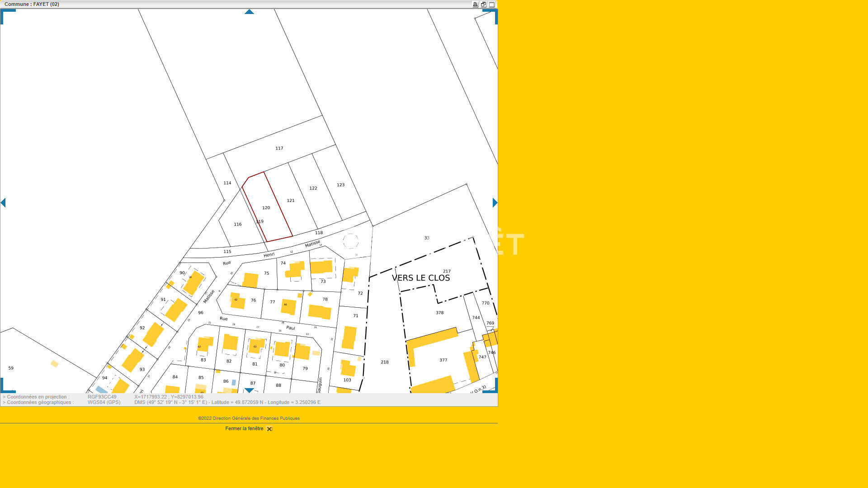Click parcel number 116

238,224
